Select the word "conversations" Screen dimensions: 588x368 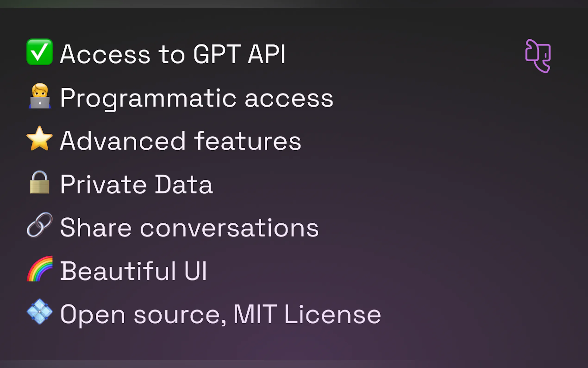pyautogui.click(x=229, y=228)
